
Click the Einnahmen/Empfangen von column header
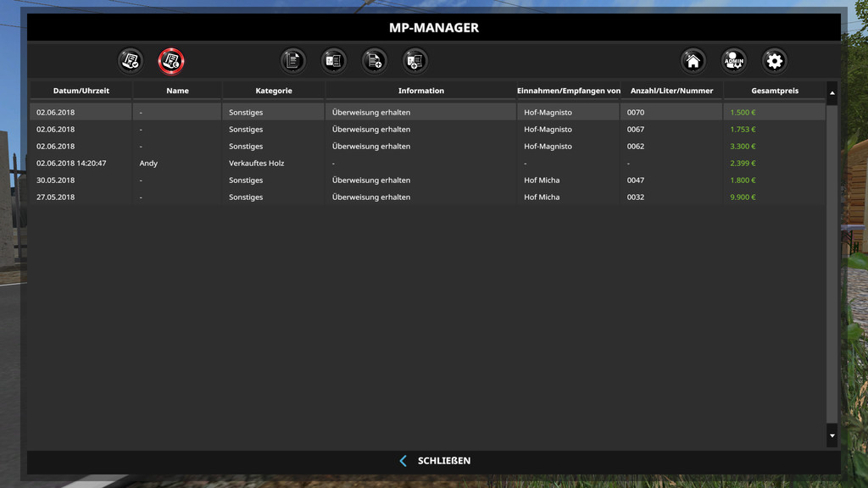569,91
